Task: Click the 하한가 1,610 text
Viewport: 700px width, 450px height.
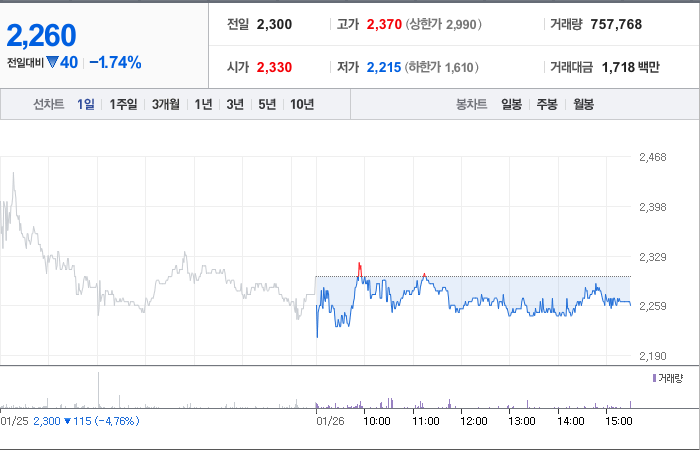Action: [x=442, y=67]
